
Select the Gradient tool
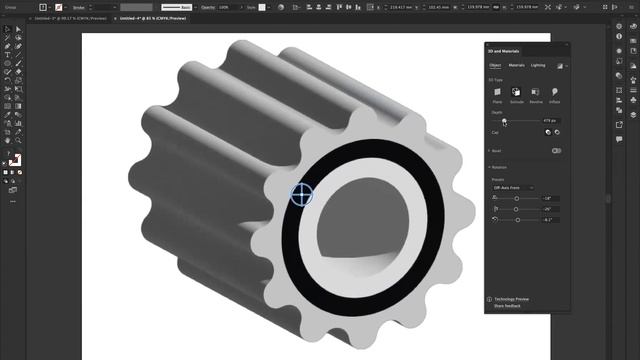pyautogui.click(x=18, y=106)
